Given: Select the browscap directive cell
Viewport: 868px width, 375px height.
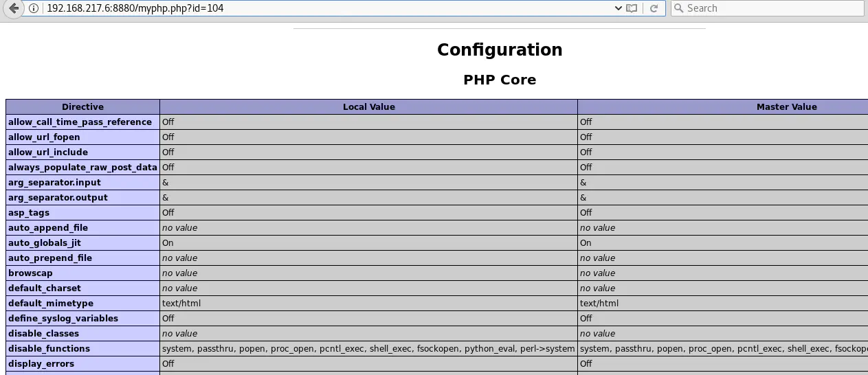Looking at the screenshot, I should tap(82, 273).
